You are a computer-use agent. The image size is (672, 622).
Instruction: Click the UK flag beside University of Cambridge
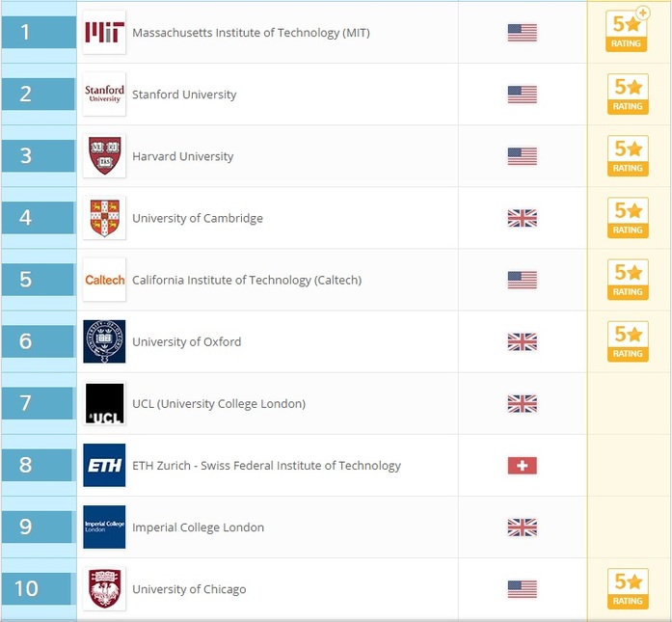point(522,218)
